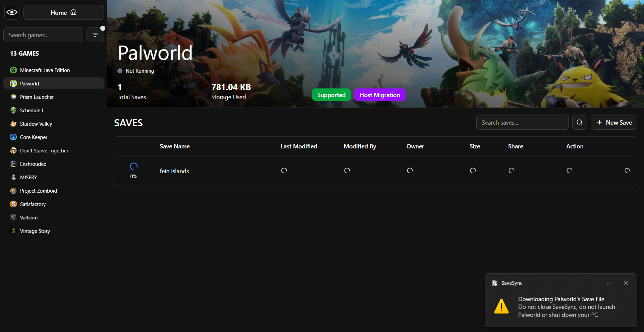
Task: Select Palworld in the games list
Action: 54,83
